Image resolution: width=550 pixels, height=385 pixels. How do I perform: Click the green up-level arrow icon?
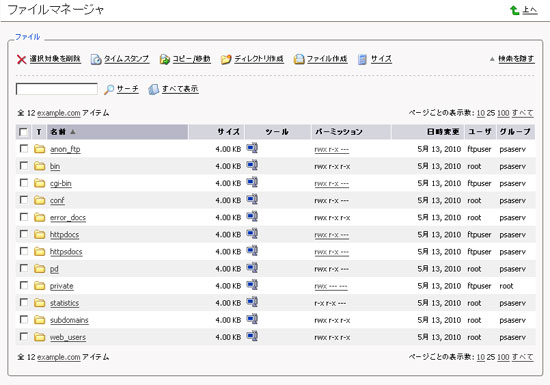515,10
